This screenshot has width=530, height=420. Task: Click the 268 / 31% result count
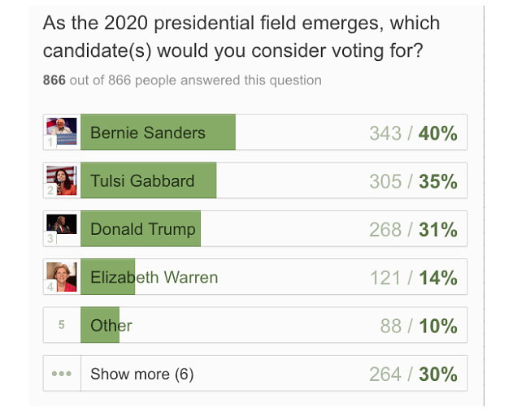(413, 230)
